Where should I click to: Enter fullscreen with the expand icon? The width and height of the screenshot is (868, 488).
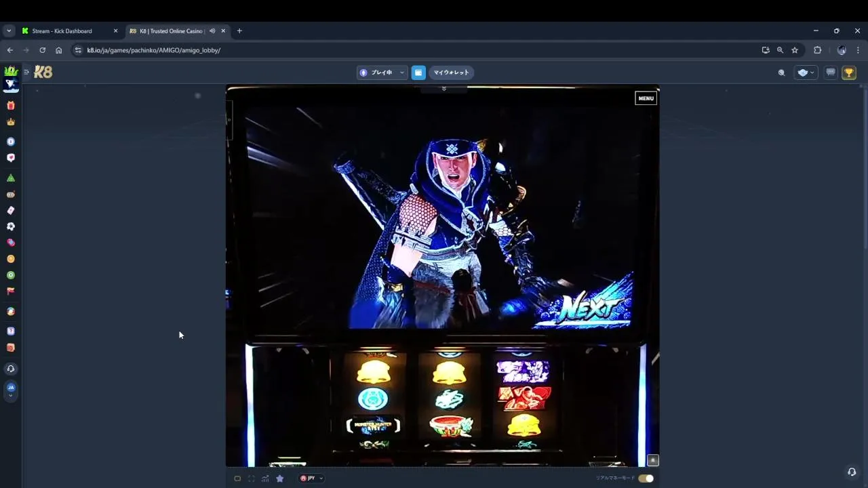pos(251,479)
